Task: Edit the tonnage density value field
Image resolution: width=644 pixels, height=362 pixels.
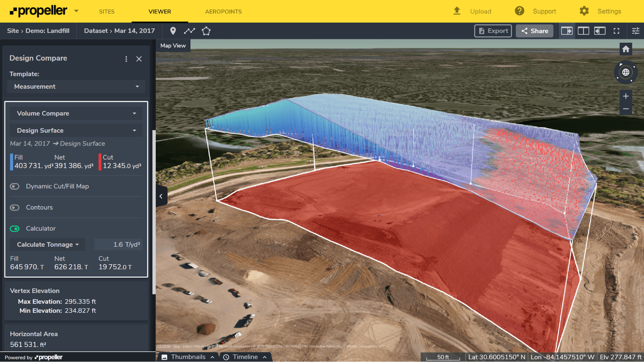Action: [x=118, y=244]
